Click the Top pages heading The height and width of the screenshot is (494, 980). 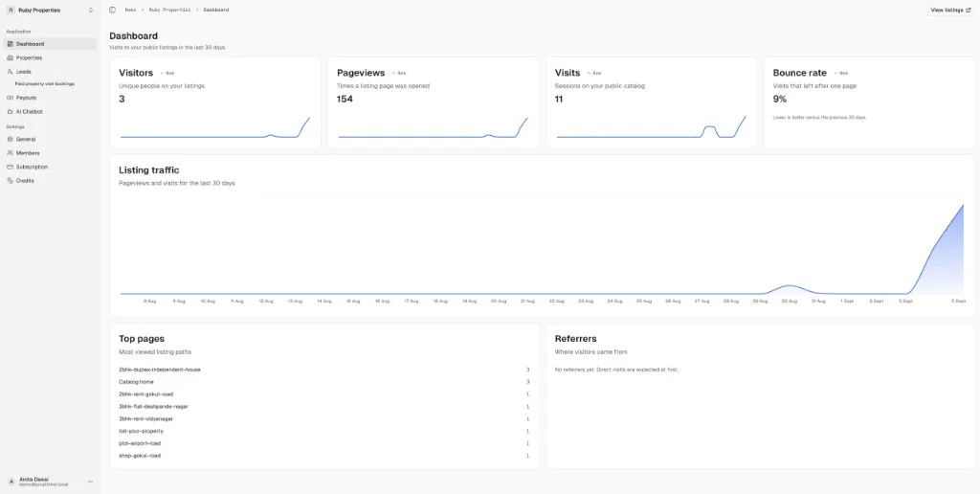[x=142, y=338]
